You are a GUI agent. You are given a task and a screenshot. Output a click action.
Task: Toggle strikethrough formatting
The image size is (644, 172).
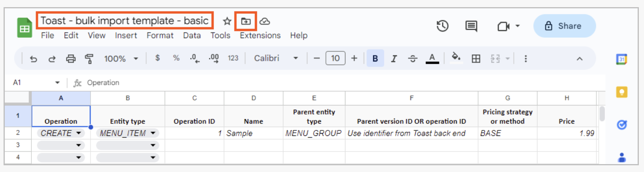[413, 59]
